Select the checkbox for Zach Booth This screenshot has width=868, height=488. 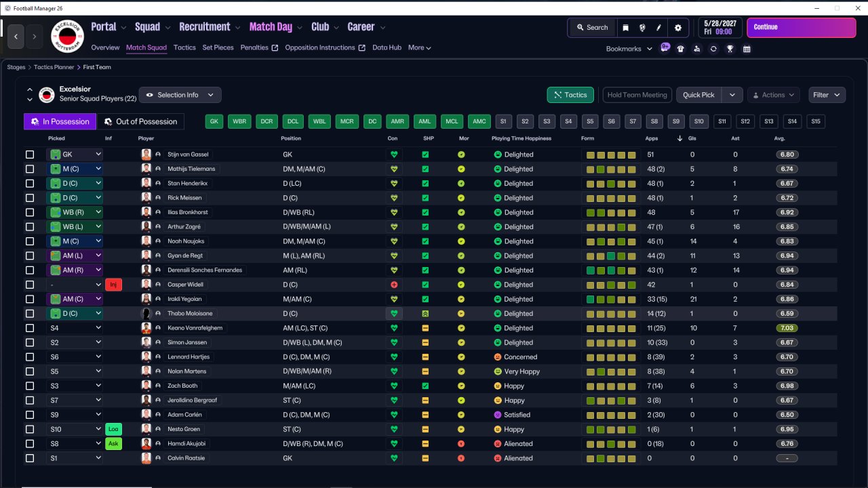point(30,386)
